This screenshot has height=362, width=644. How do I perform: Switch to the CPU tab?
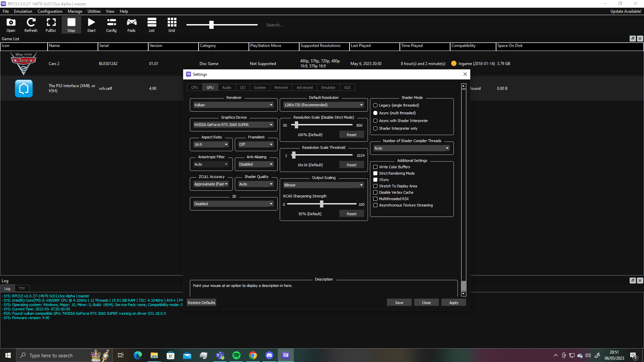[x=195, y=87]
